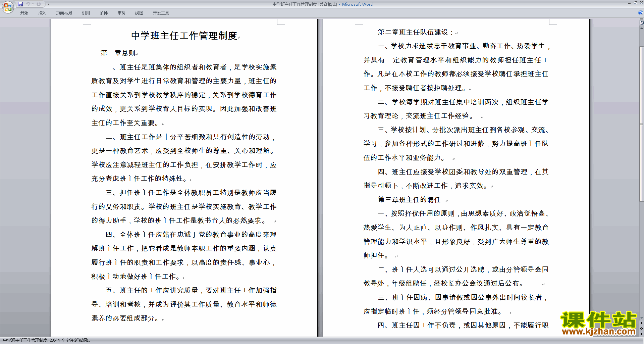
Task: Open the Office button menu
Action: [7, 7]
